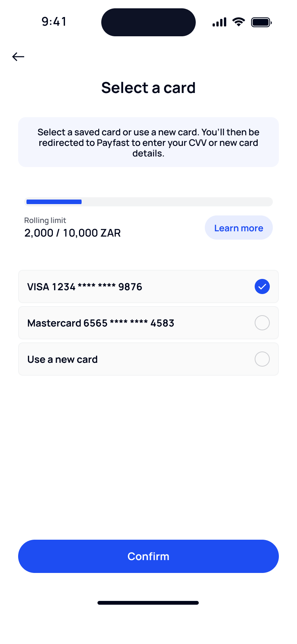Click the Select a card title
This screenshot has height=644, width=297.
(148, 87)
